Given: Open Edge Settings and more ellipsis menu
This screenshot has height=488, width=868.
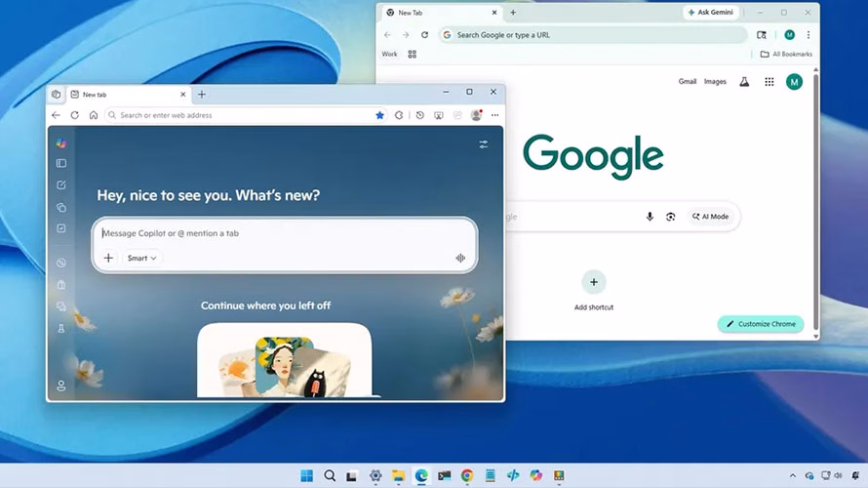Looking at the screenshot, I should (x=494, y=115).
